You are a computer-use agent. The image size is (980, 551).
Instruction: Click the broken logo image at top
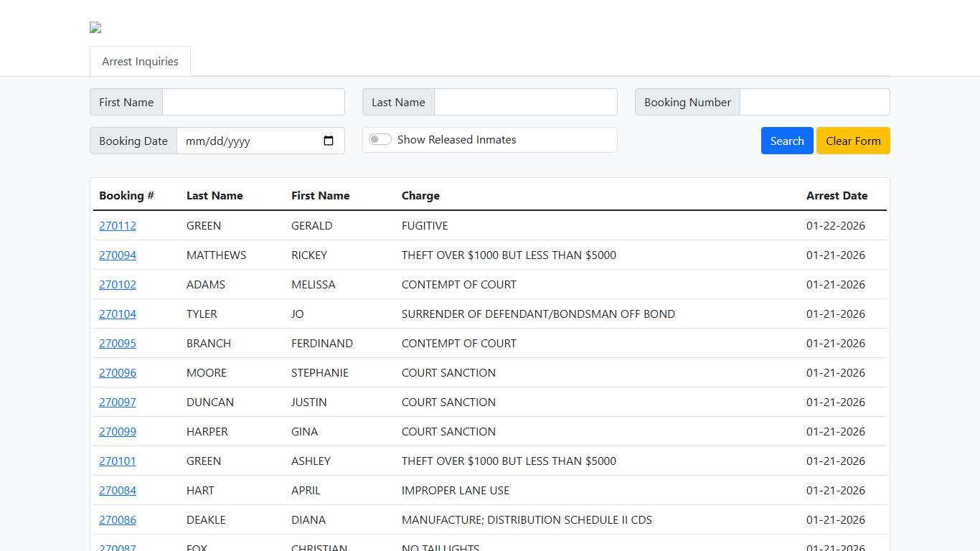(95, 27)
